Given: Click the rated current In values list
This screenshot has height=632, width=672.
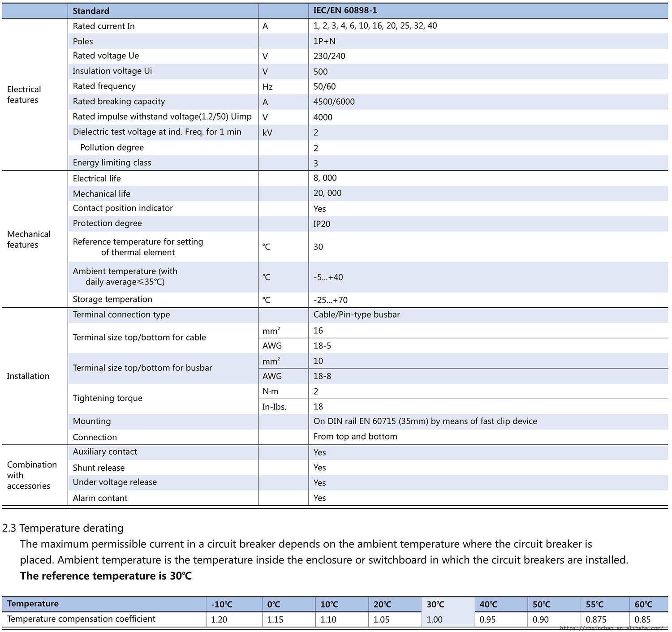Looking at the screenshot, I should [375, 26].
